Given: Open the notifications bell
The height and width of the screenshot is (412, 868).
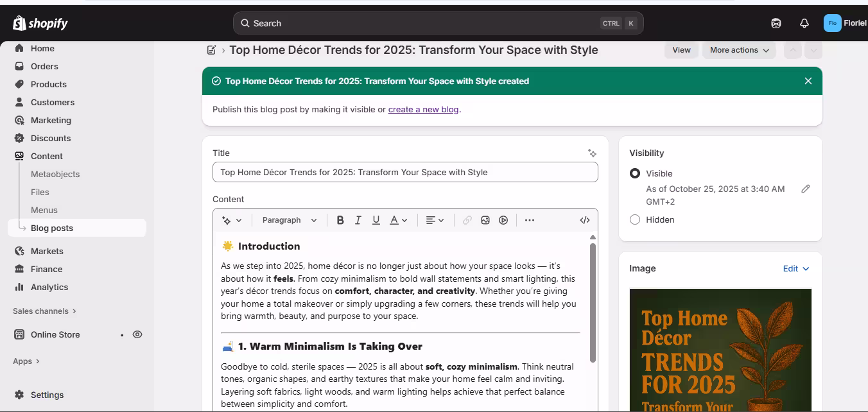Looking at the screenshot, I should tap(804, 23).
